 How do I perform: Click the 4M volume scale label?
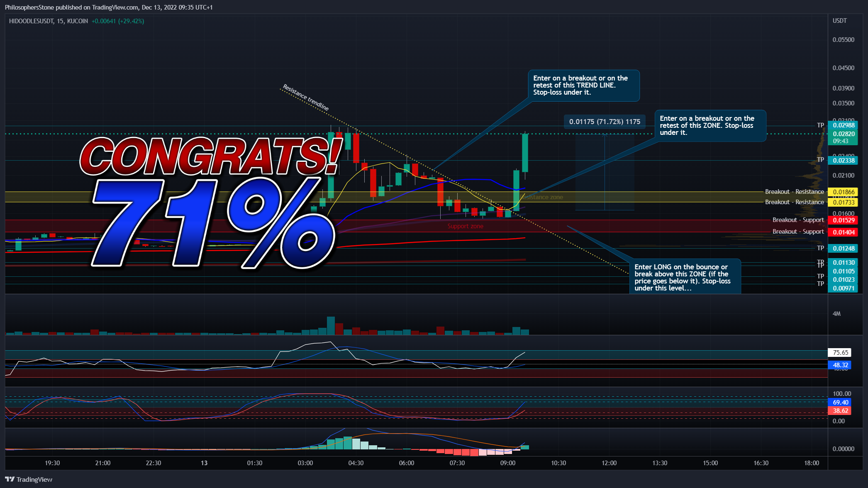[836, 314]
